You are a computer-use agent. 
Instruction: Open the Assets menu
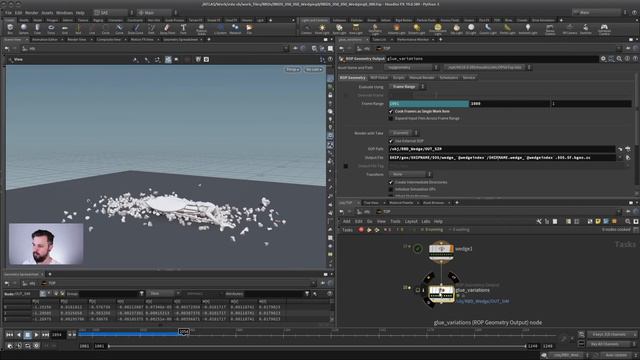47,13
